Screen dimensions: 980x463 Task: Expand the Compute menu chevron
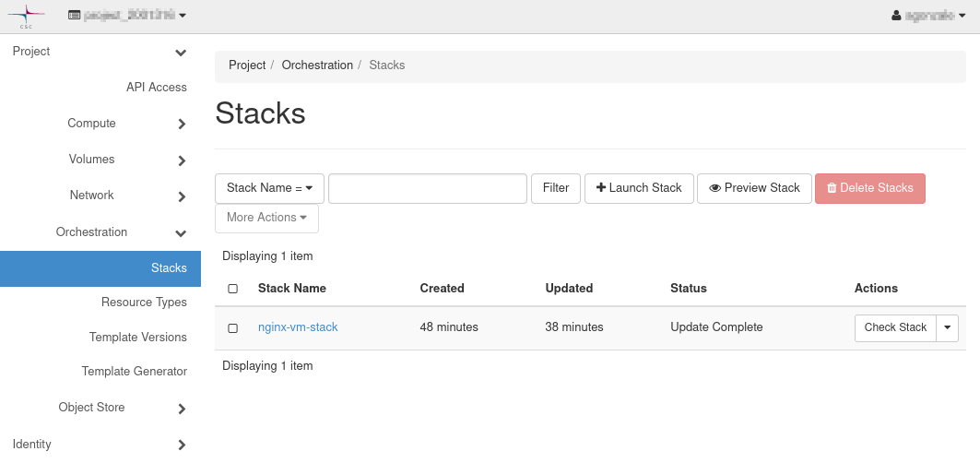(x=182, y=125)
